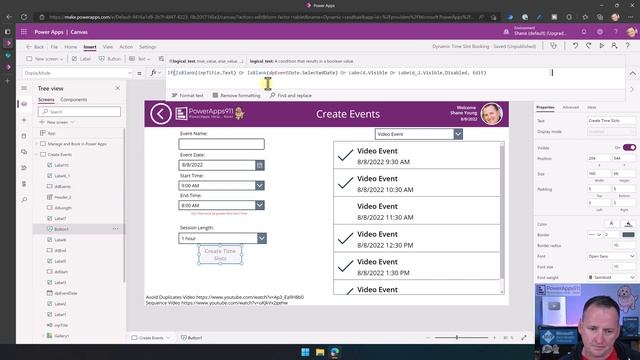Screen dimensions: 640x360
Task: Open the Search magnifier icon in left rail
Action: tap(24, 200)
